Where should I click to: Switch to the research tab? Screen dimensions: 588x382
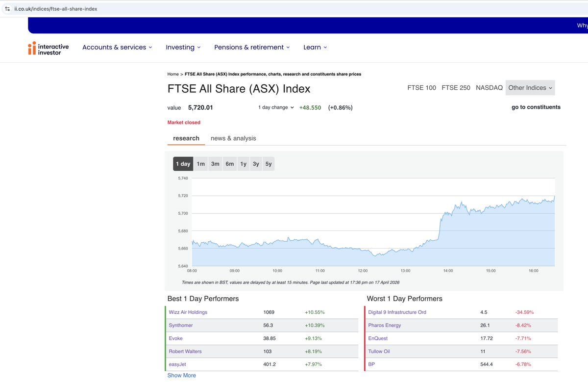click(186, 138)
